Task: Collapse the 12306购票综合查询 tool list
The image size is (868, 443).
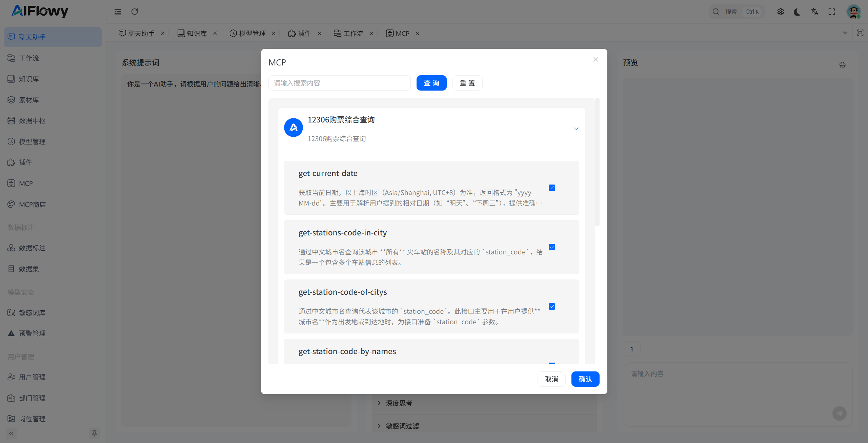Action: pos(576,129)
